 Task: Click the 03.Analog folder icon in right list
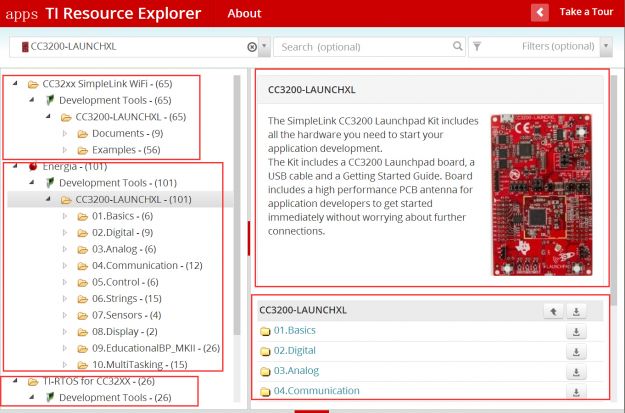(265, 372)
